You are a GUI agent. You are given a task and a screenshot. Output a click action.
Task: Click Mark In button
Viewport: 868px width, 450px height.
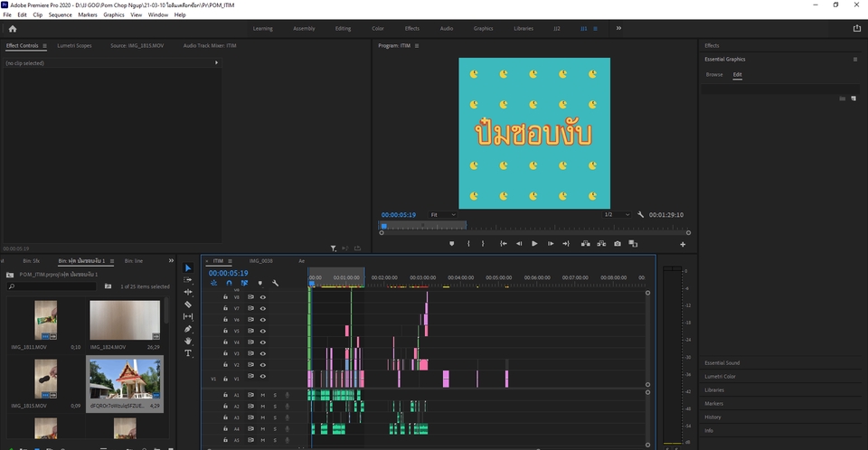(x=468, y=244)
